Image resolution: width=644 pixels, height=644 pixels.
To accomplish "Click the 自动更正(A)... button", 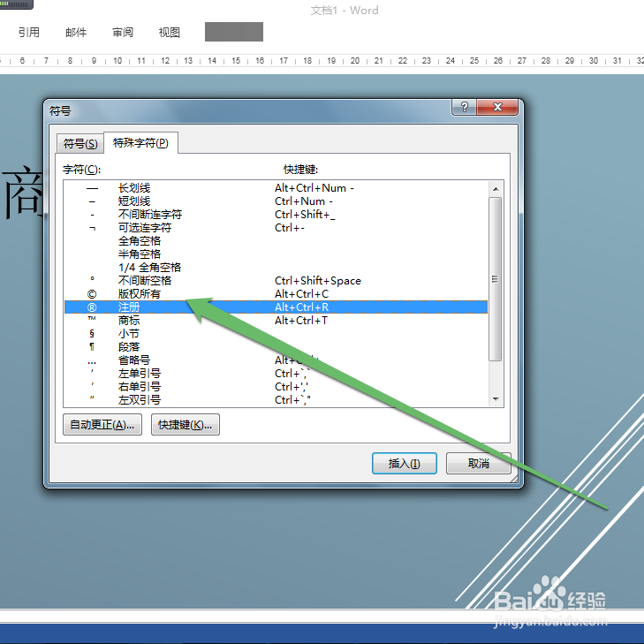I will tap(102, 425).
